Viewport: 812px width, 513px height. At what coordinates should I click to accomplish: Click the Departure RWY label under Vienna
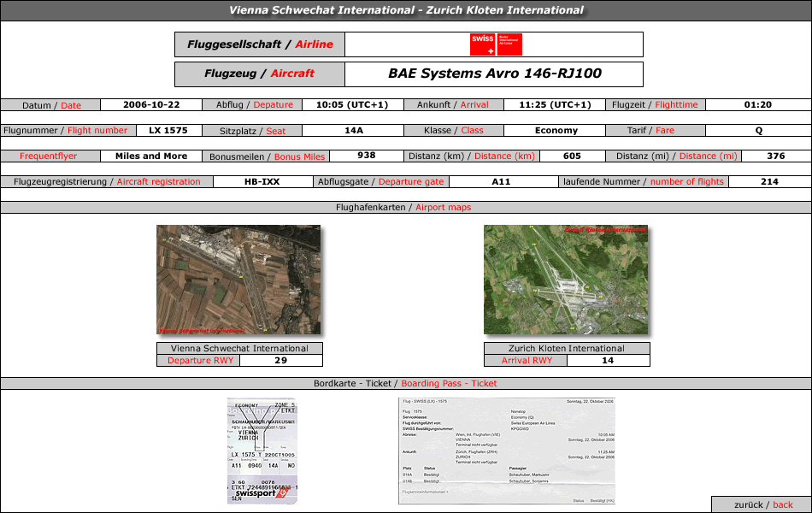point(200,361)
